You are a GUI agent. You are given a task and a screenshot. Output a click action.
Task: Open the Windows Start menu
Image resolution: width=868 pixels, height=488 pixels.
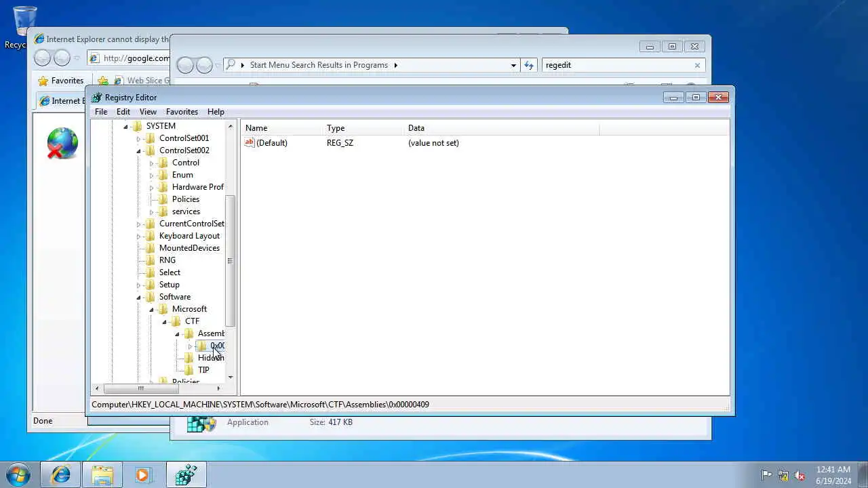click(x=18, y=475)
